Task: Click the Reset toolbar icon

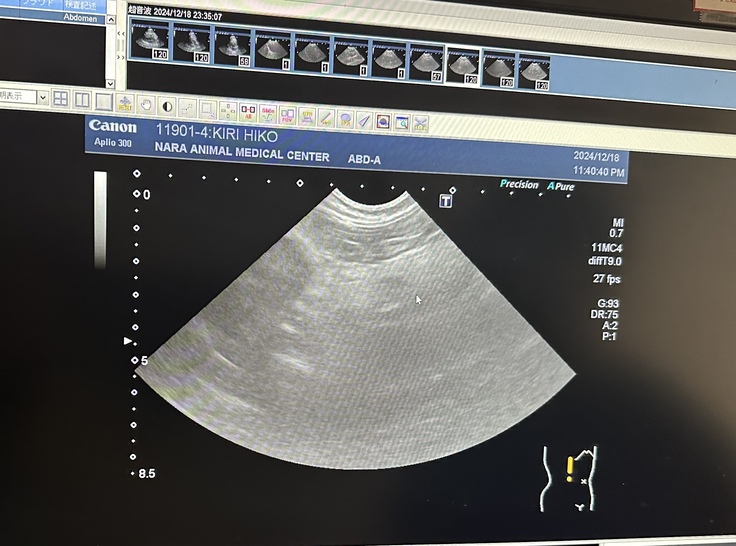Action: [125, 103]
